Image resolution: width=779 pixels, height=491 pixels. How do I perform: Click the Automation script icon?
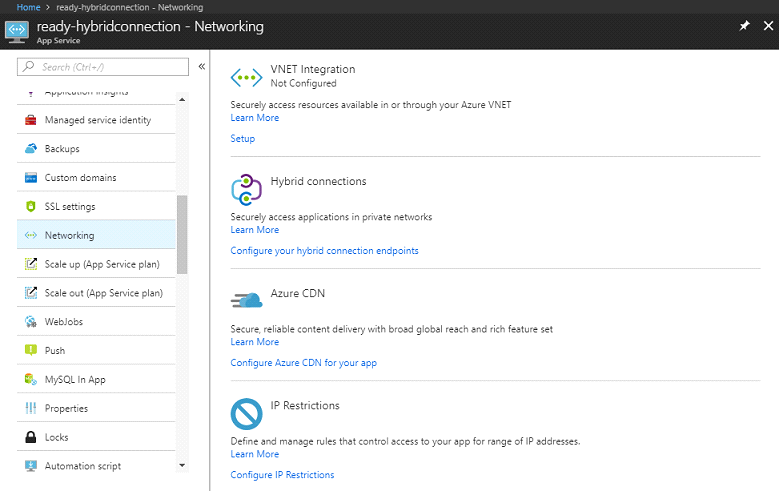click(x=31, y=466)
